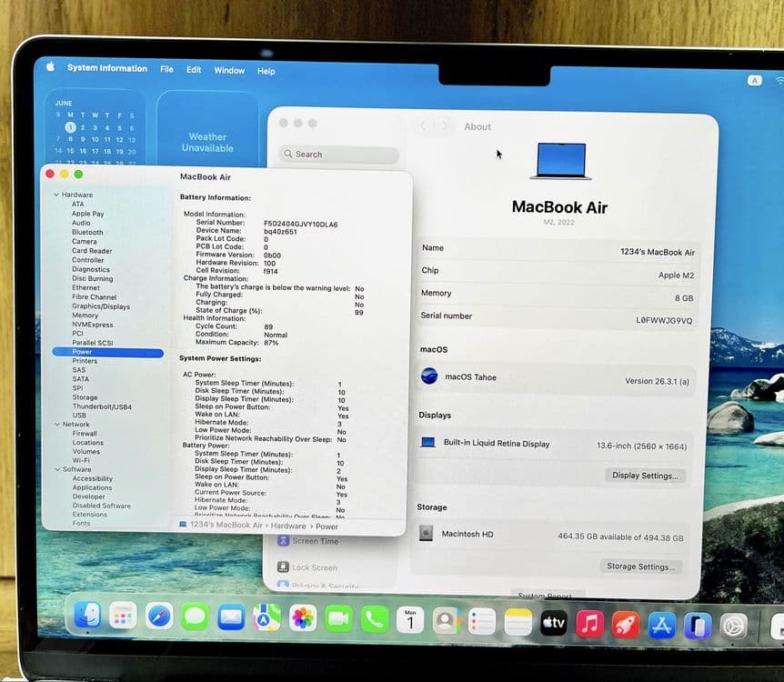Click the Version 26.3.1 (a) text

pyautogui.click(x=657, y=381)
